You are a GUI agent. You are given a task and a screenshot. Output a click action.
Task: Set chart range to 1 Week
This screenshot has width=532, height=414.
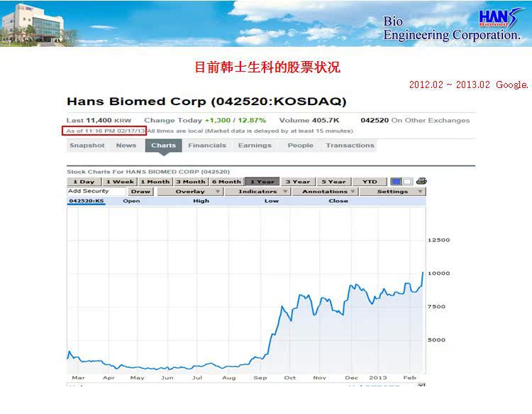point(120,182)
